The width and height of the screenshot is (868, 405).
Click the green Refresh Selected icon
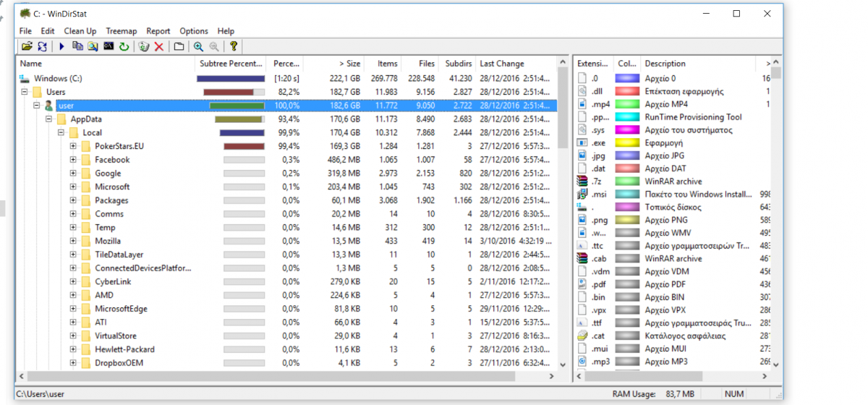coord(124,47)
